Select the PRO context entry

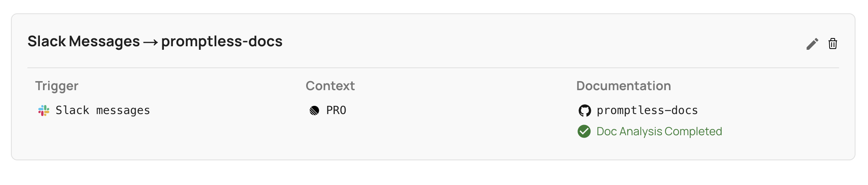tap(336, 111)
